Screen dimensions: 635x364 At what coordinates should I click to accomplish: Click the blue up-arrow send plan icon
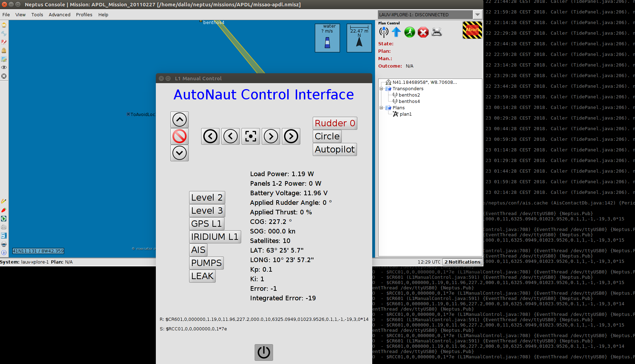click(x=396, y=32)
